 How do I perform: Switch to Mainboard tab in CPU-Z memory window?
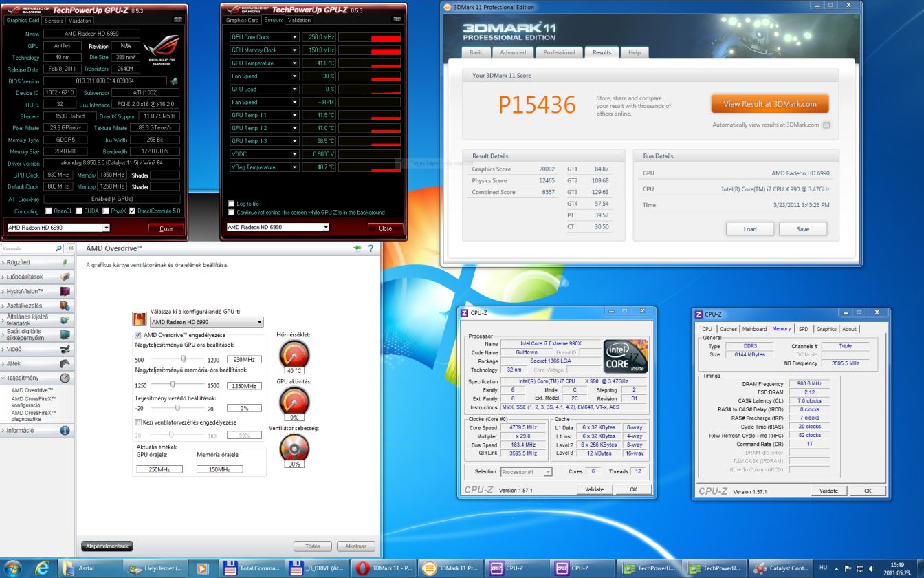pyautogui.click(x=754, y=329)
